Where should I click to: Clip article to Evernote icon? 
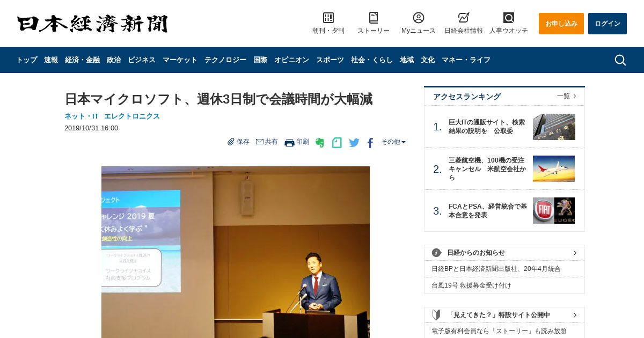pyautogui.click(x=320, y=143)
